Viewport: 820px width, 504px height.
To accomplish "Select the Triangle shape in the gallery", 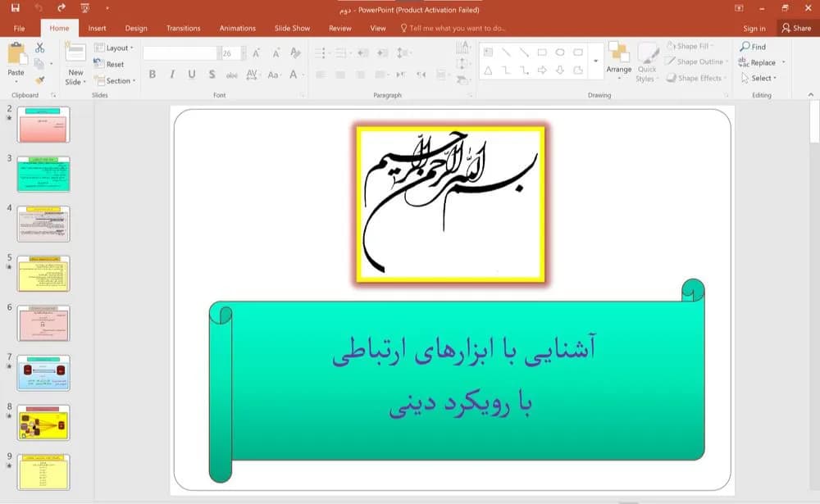I will pos(488,70).
